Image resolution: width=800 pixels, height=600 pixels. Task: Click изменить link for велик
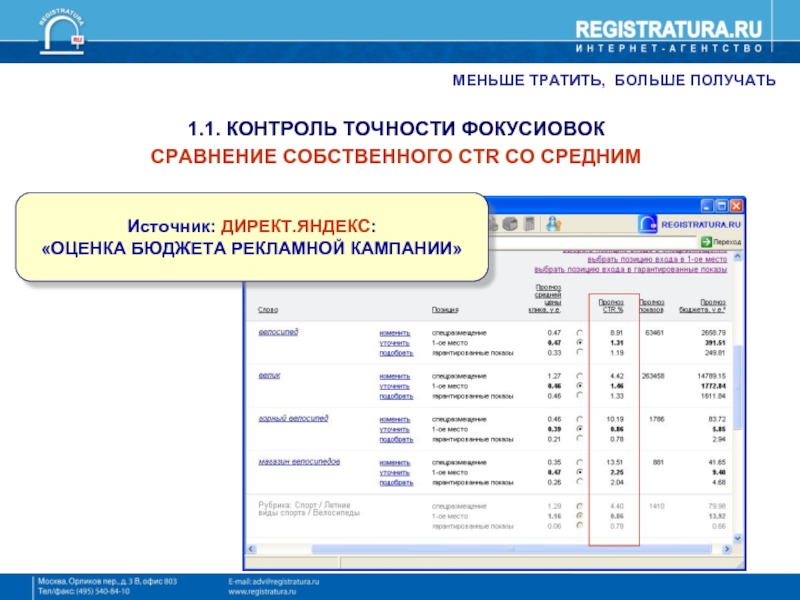click(394, 376)
